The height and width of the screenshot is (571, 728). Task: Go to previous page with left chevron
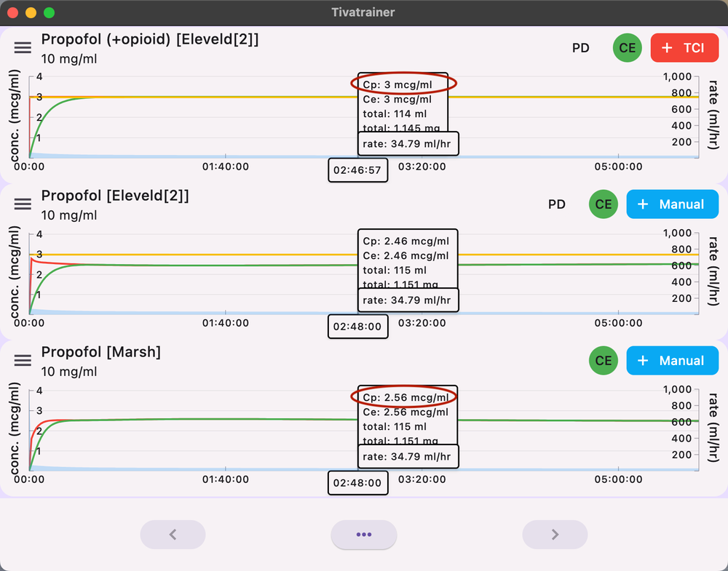pyautogui.click(x=173, y=535)
